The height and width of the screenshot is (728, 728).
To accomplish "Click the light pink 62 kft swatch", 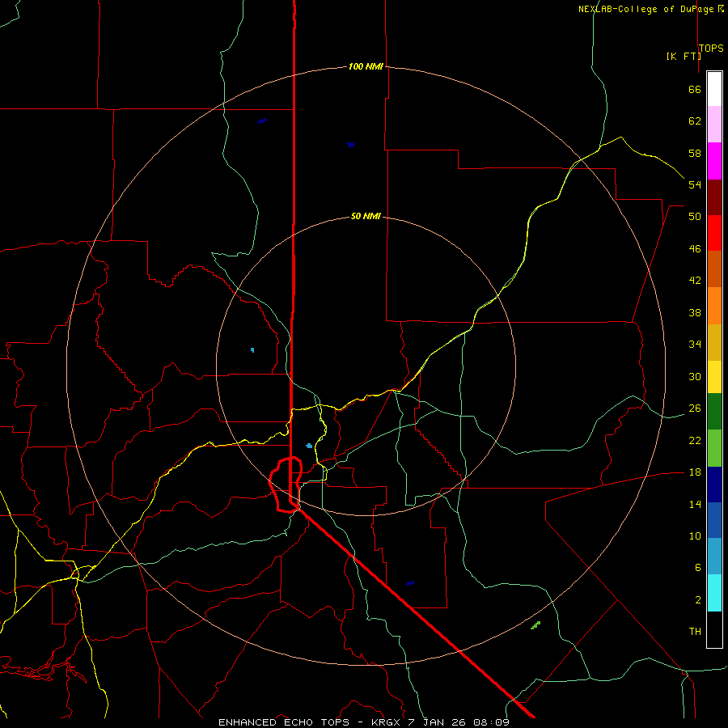I will (x=714, y=124).
